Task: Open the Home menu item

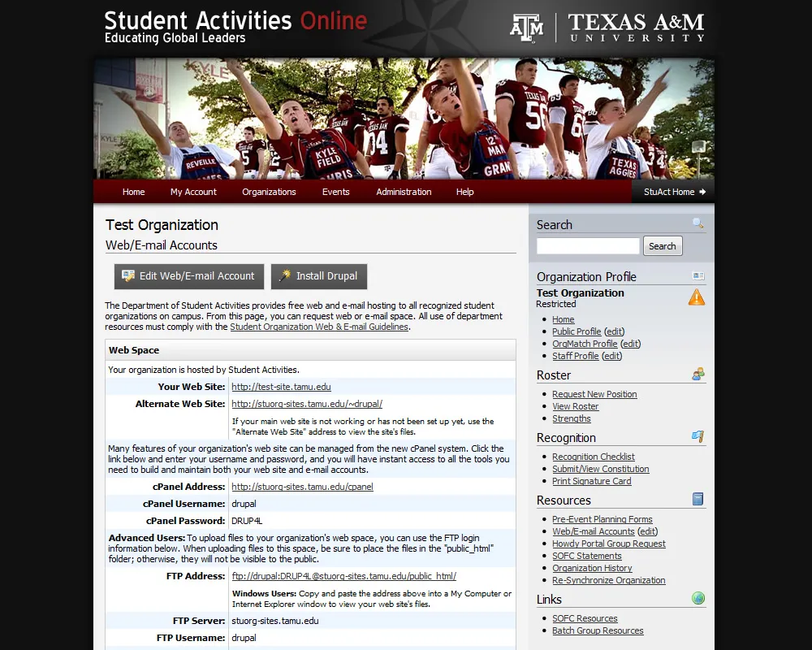Action: [x=134, y=192]
